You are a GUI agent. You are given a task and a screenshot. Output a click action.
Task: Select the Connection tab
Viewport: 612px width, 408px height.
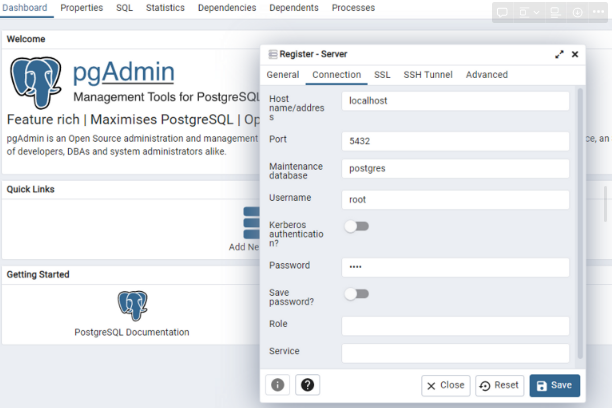click(x=336, y=75)
